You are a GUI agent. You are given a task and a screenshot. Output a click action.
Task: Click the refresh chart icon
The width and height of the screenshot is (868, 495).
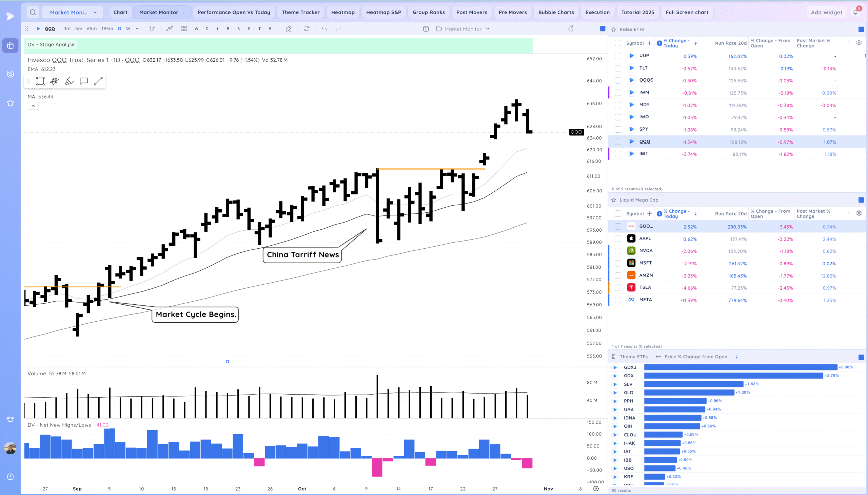pyautogui.click(x=307, y=29)
